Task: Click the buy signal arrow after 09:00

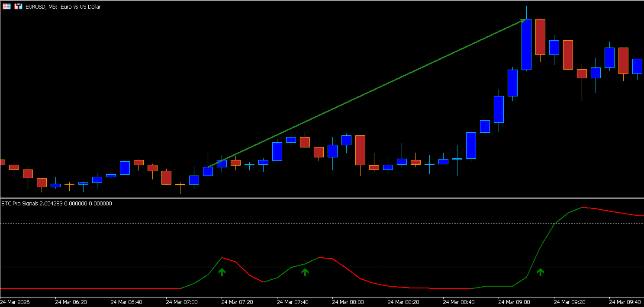Action: click(x=540, y=272)
